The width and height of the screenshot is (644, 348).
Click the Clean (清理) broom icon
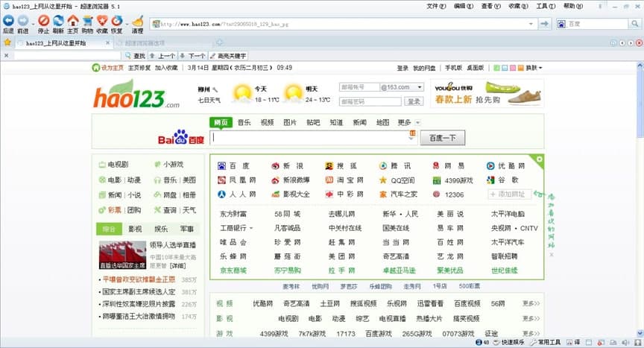pyautogui.click(x=137, y=21)
